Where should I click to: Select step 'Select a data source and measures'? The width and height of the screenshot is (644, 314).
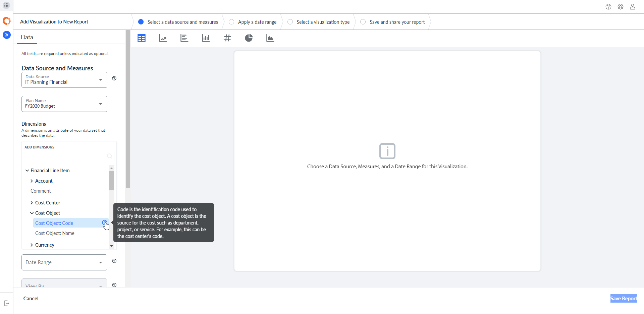pyautogui.click(x=178, y=22)
